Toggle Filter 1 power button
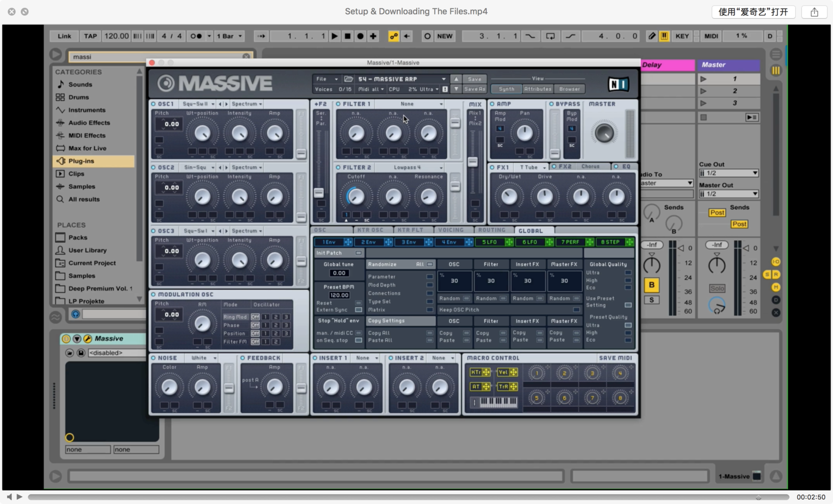 click(338, 104)
